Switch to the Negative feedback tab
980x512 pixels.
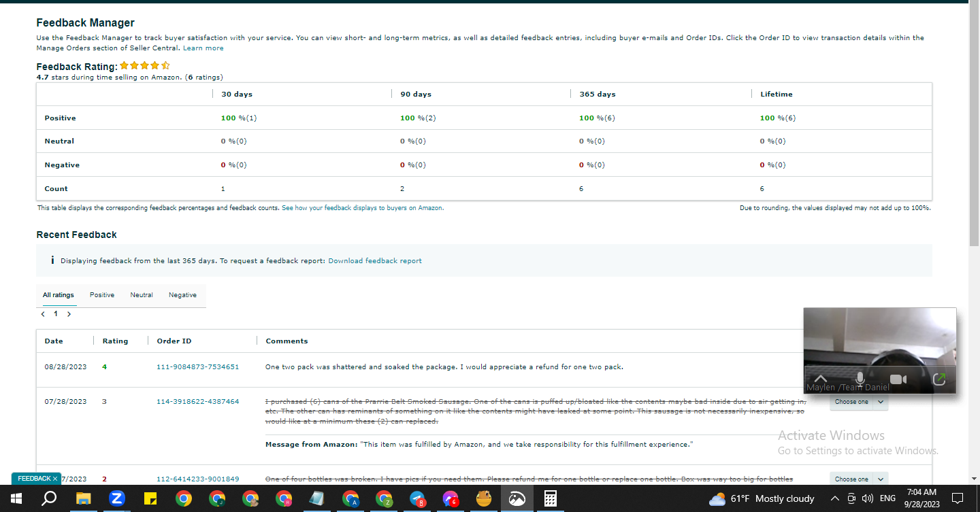(182, 295)
